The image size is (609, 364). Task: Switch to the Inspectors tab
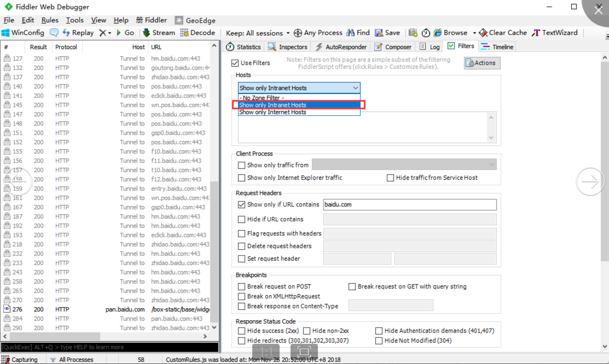[x=287, y=47]
